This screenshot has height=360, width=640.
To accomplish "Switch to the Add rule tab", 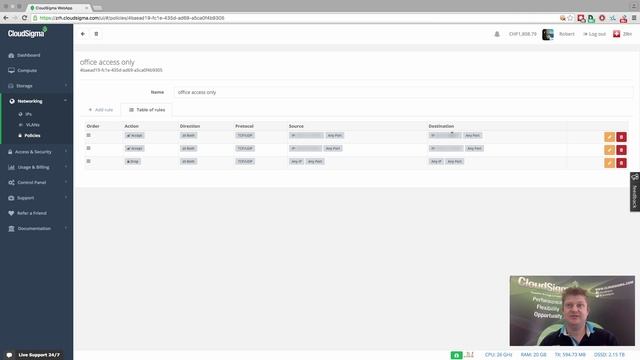I will tap(101, 110).
